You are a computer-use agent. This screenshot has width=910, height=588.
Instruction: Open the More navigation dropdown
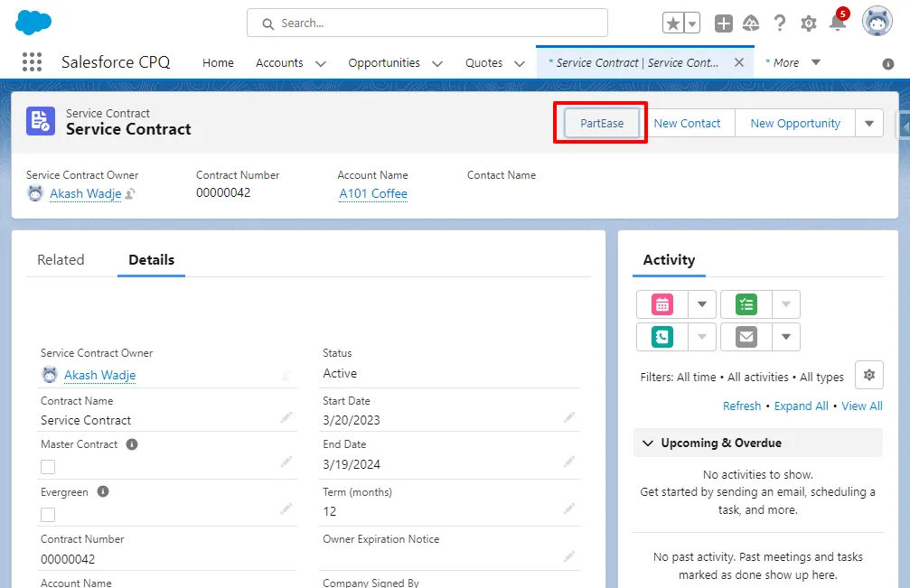coord(793,62)
